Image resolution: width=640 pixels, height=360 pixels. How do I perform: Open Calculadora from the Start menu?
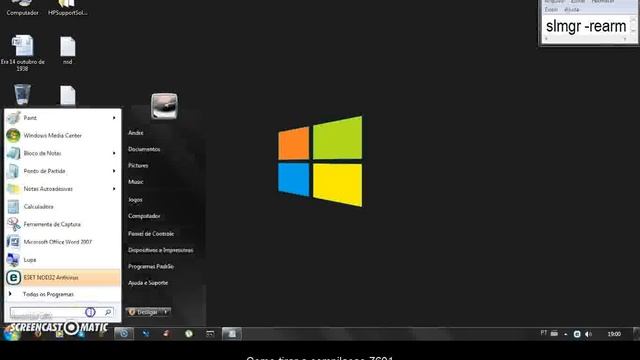[62, 207]
